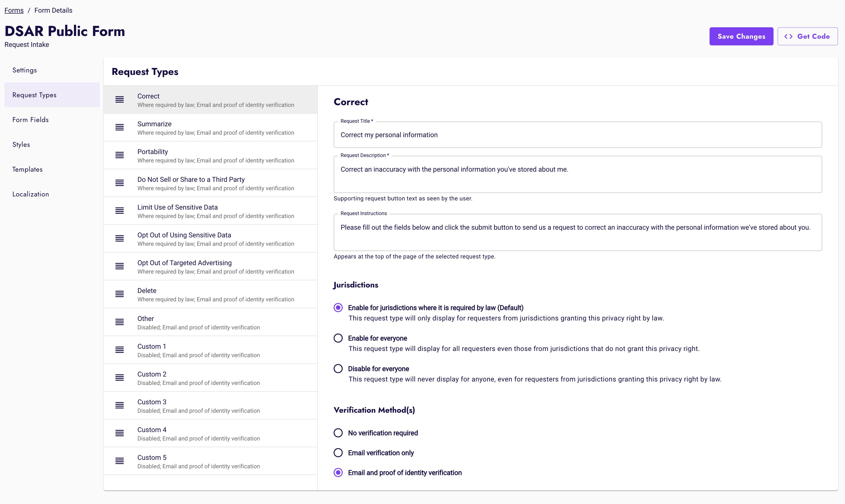
Task: Select Opt Out of Targeted Advertising row
Action: click(x=211, y=267)
